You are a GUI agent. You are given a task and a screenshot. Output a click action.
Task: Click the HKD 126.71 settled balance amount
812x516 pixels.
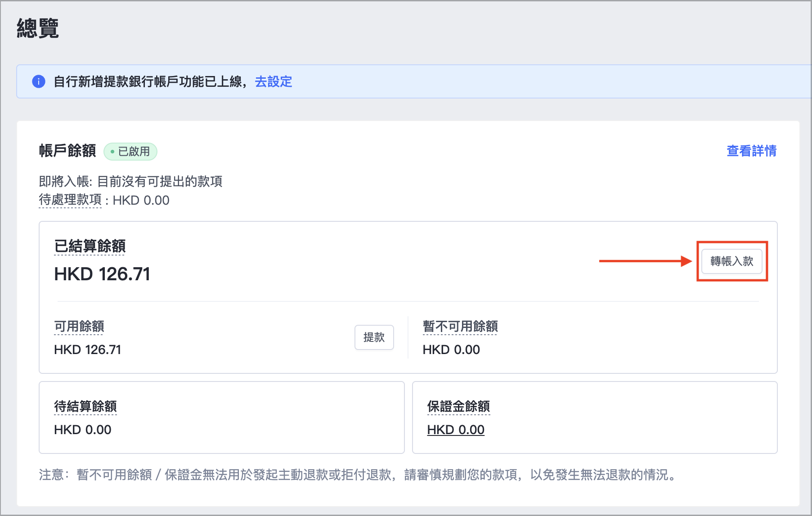(x=102, y=274)
